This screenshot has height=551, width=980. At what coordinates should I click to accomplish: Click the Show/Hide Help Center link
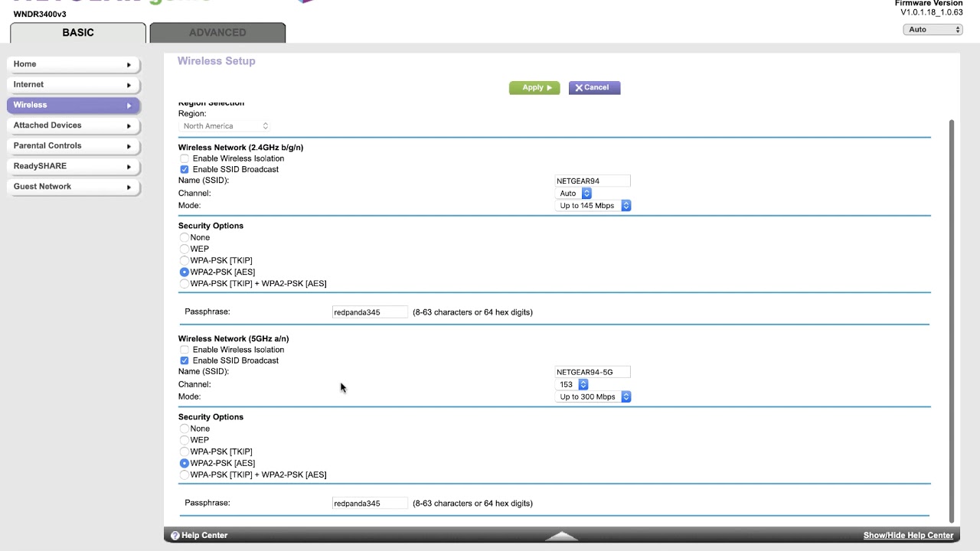[908, 536]
